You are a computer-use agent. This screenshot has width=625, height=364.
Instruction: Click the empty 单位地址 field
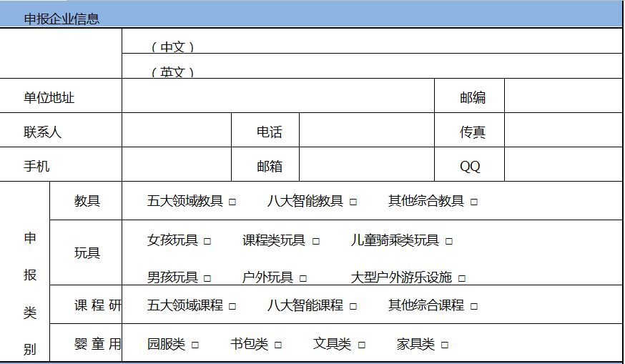[x=277, y=96]
